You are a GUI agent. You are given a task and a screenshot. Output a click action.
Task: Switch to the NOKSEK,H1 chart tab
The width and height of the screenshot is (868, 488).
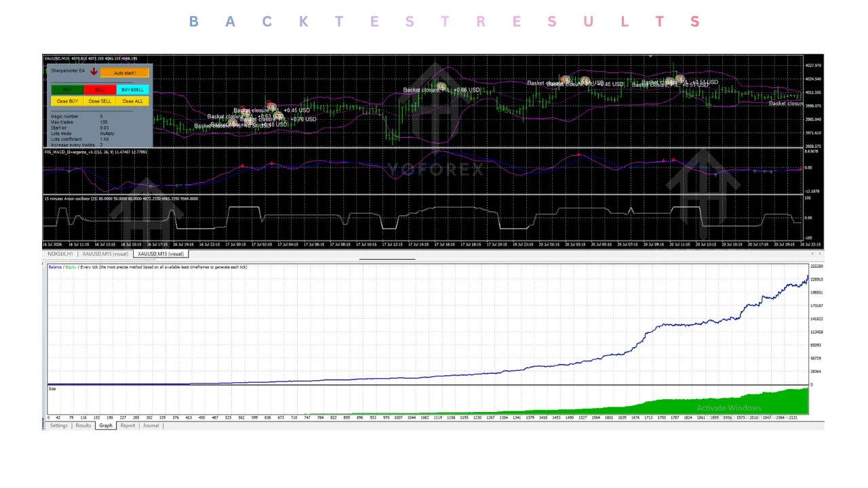click(x=60, y=253)
